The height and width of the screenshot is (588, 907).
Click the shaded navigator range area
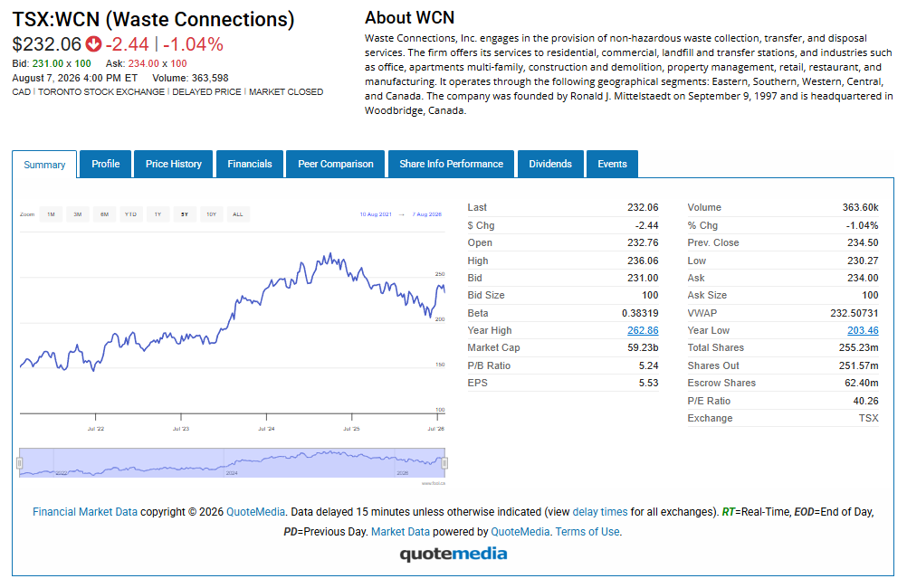(232, 462)
